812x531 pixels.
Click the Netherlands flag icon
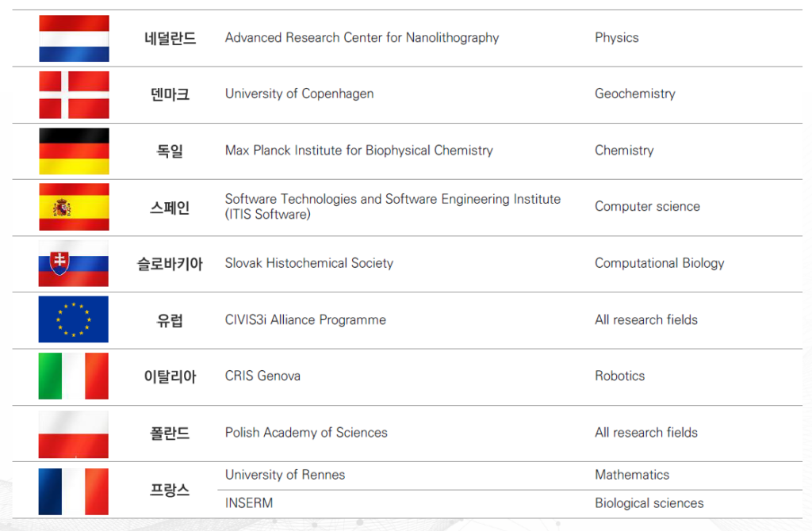point(74,38)
